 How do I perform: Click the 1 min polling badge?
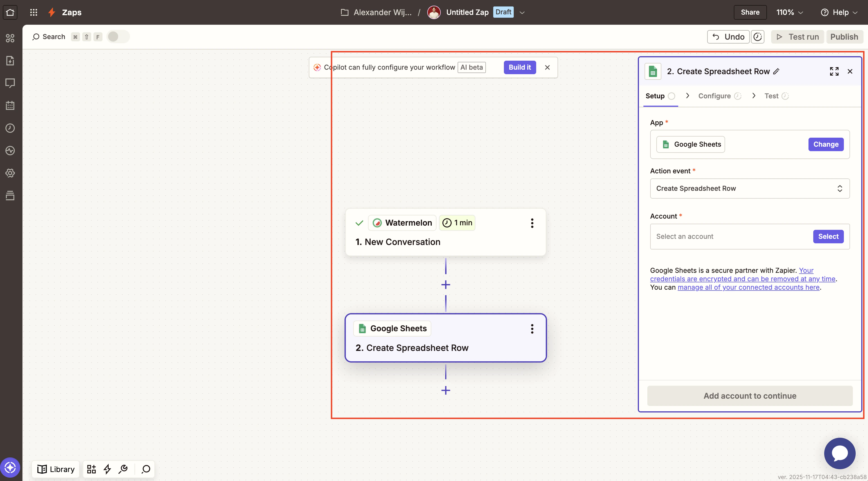click(457, 223)
